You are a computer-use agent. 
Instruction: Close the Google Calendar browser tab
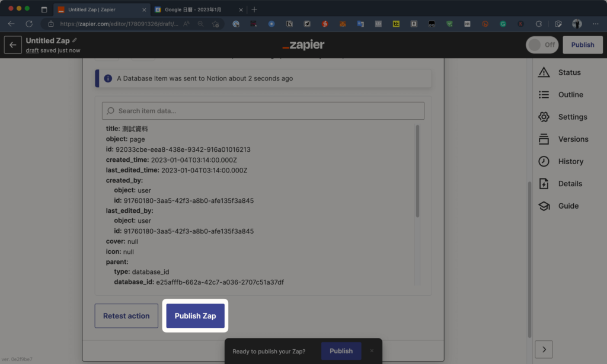point(241,9)
